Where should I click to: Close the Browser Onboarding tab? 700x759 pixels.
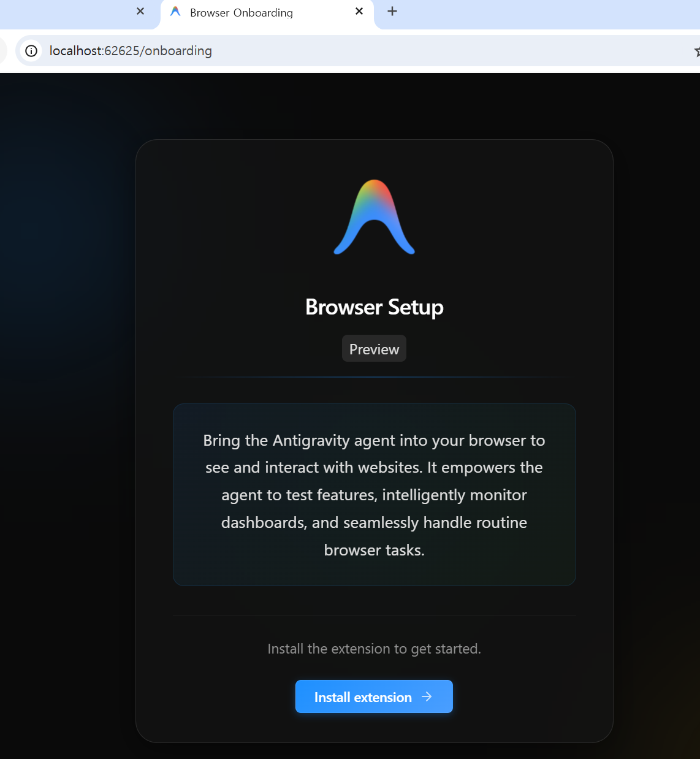(359, 11)
